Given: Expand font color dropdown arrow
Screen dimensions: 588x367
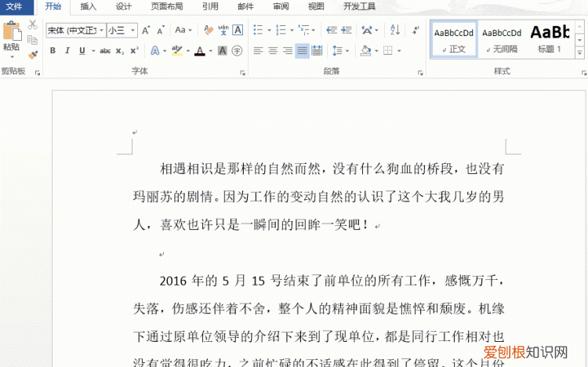Looking at the screenshot, I should pyautogui.click(x=211, y=51).
